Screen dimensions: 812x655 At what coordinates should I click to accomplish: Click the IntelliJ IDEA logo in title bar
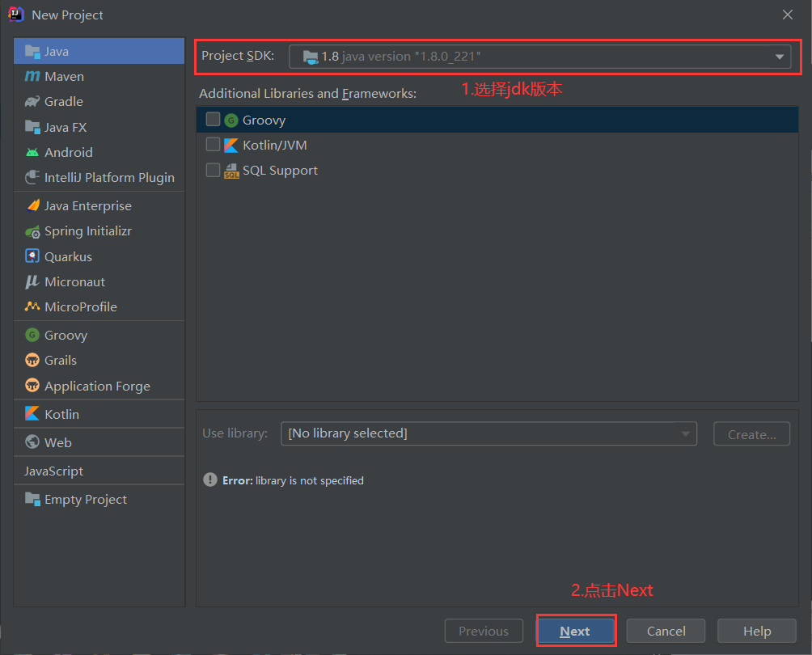pos(16,15)
